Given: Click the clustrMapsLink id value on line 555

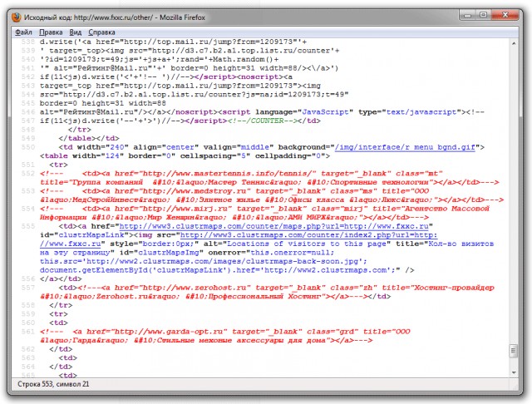Looking at the screenshot, I should (x=91, y=235).
